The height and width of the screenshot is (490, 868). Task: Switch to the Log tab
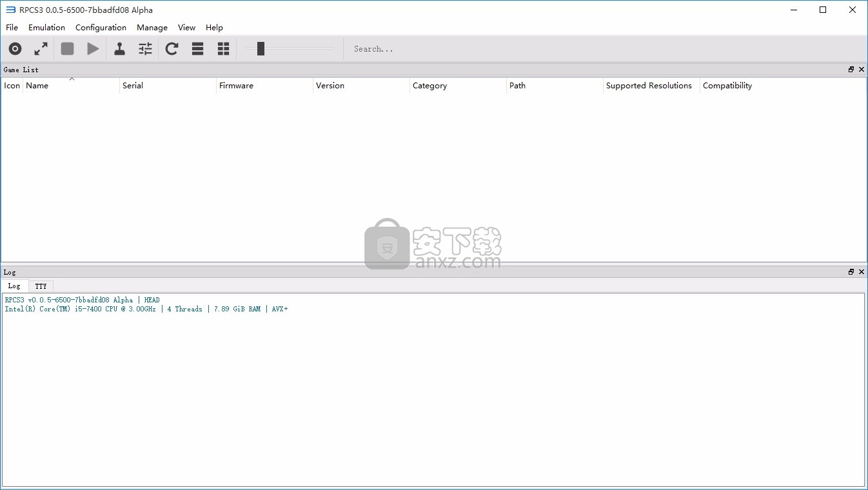[14, 286]
